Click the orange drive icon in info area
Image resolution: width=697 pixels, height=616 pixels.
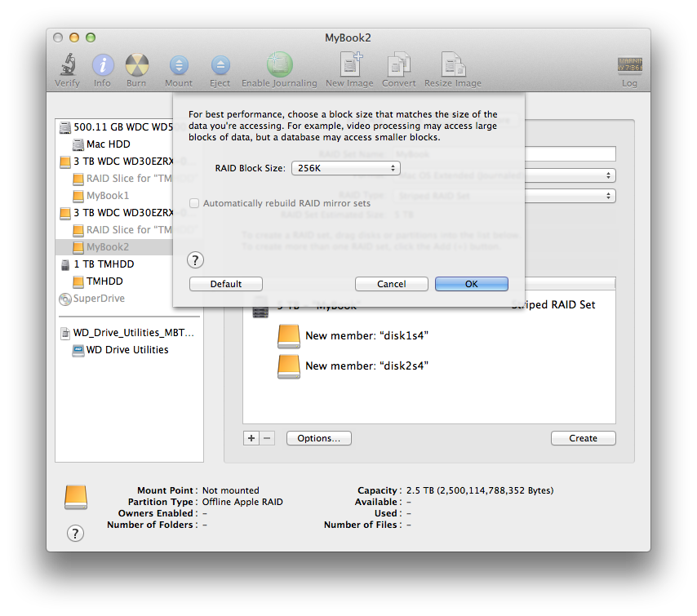pyautogui.click(x=76, y=498)
